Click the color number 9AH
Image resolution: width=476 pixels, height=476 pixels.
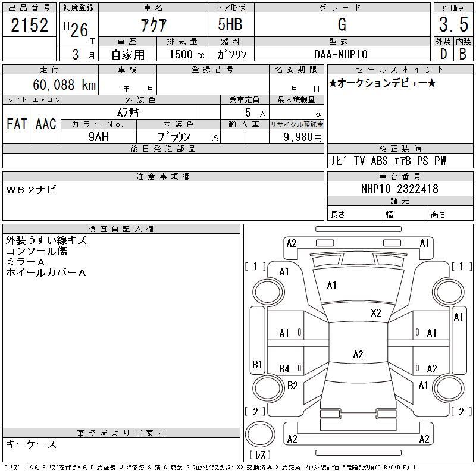pos(98,137)
